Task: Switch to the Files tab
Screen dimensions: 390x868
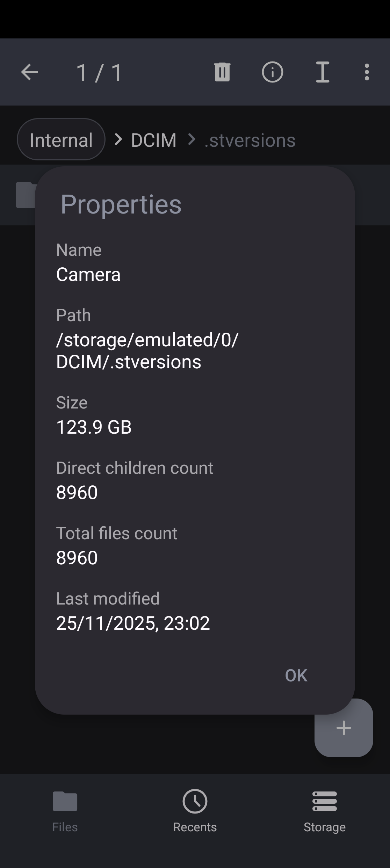Action: pos(65,810)
